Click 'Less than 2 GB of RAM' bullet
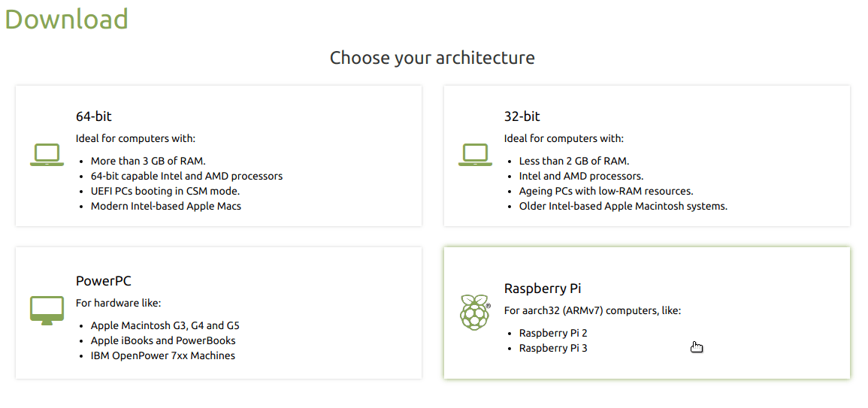Viewport: 868px width, 408px height. click(x=574, y=161)
